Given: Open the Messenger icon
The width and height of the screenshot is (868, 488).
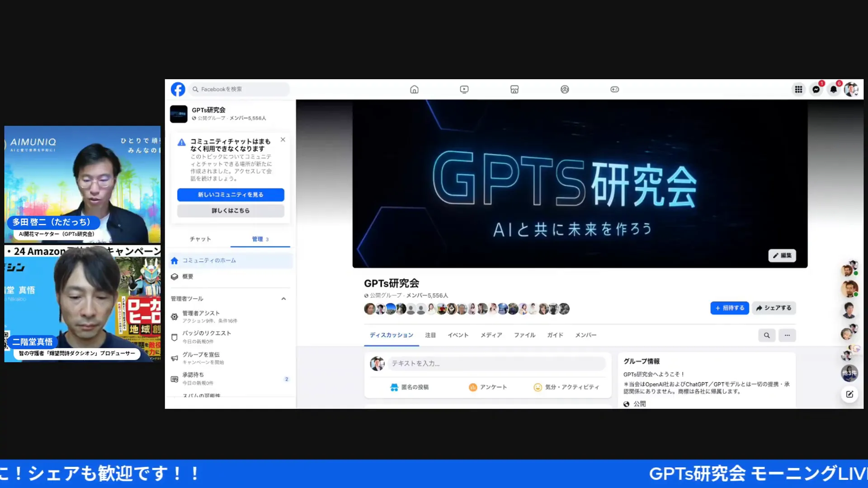Looking at the screenshot, I should [x=816, y=89].
